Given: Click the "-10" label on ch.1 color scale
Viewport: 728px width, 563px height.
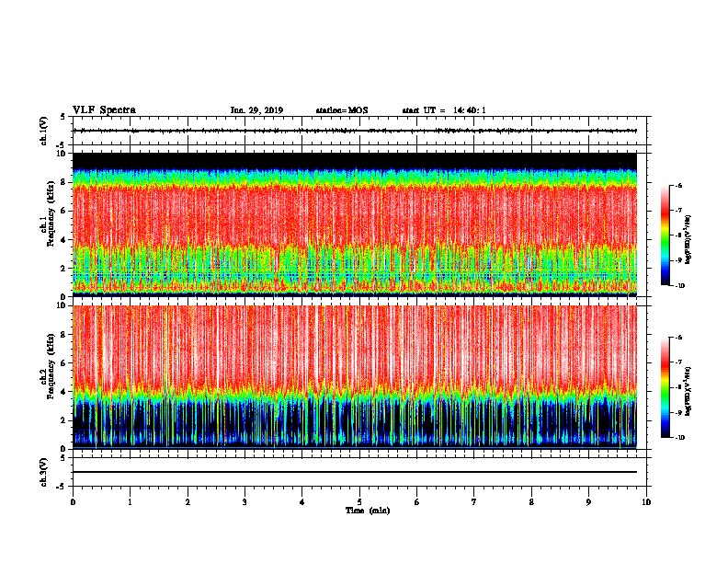Looking at the screenshot, I should [x=679, y=286].
